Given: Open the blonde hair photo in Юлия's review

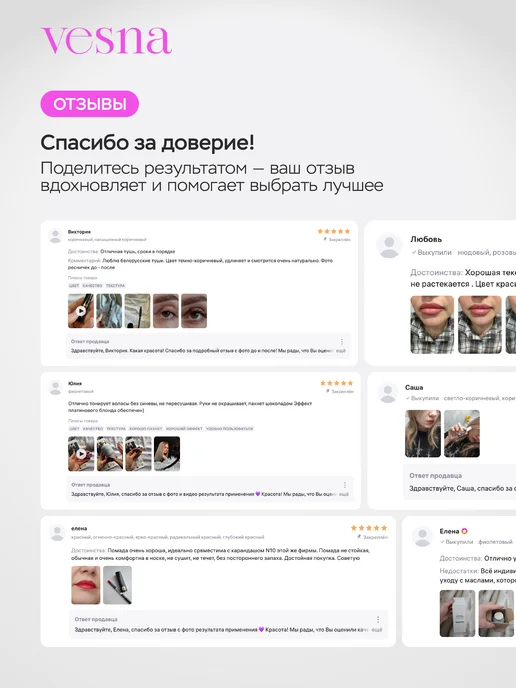Looking at the screenshot, I should pos(167,454).
